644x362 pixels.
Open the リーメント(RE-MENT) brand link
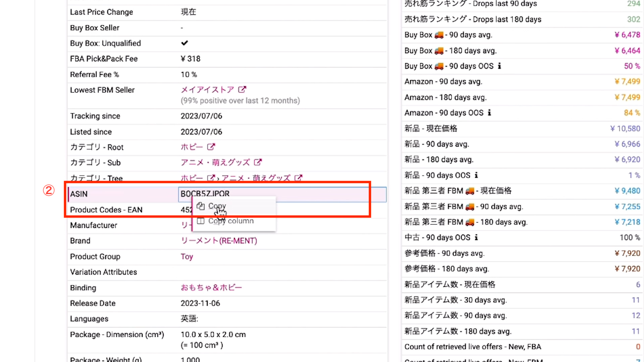tap(219, 241)
